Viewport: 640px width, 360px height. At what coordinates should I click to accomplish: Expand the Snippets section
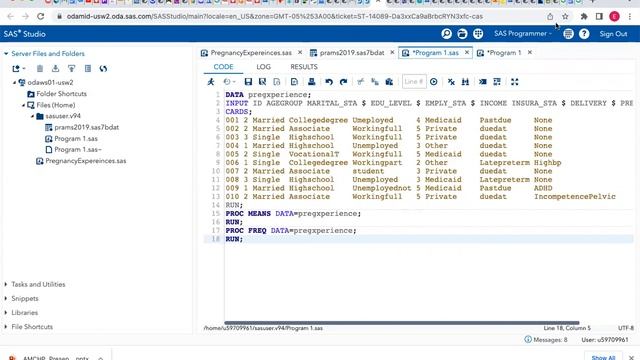(6, 298)
